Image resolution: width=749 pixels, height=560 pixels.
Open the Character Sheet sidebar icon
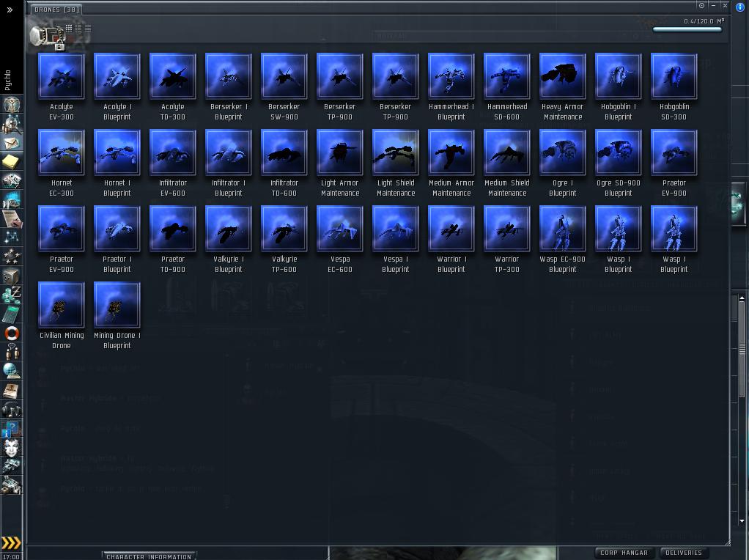coord(12,104)
